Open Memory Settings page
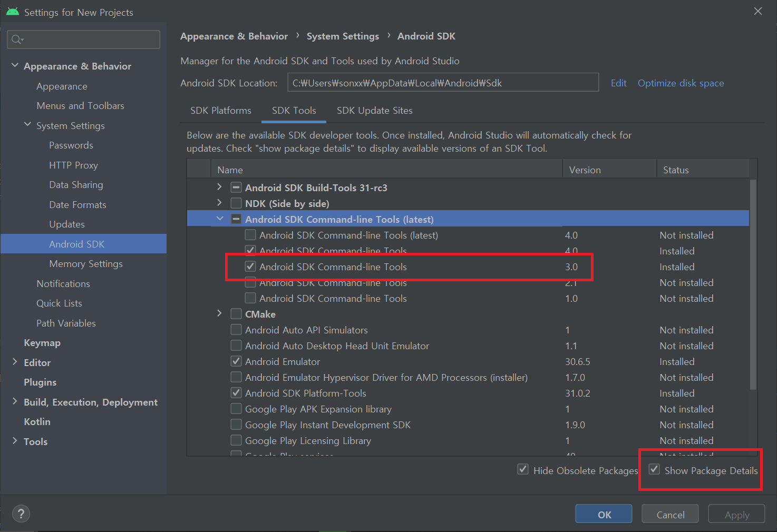Screen dimensions: 777x532 click(x=86, y=264)
